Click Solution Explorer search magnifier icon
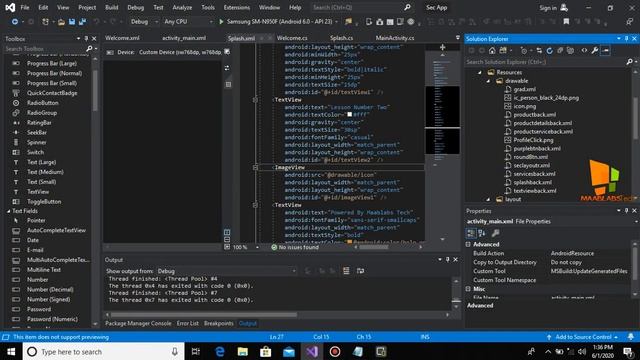 coord(629,62)
